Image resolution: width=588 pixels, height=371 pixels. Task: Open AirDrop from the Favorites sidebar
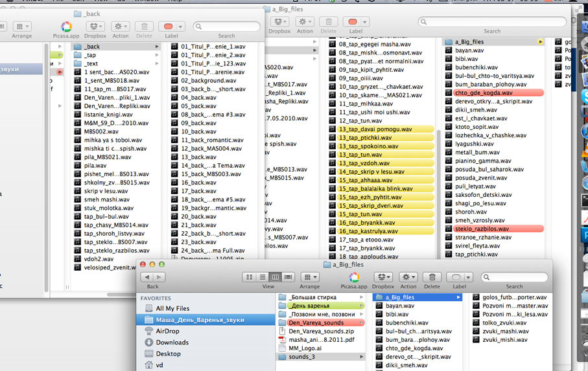click(x=167, y=331)
